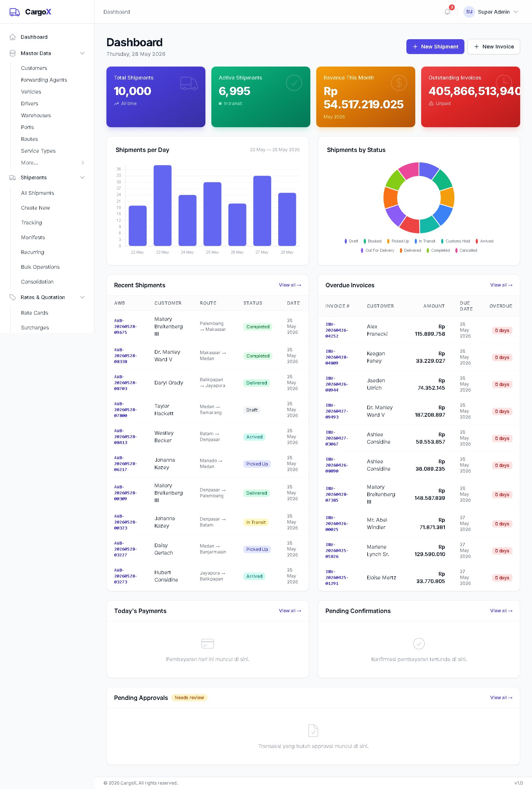
Task: Click dollar icon on Revenue This Month card
Action: click(399, 83)
